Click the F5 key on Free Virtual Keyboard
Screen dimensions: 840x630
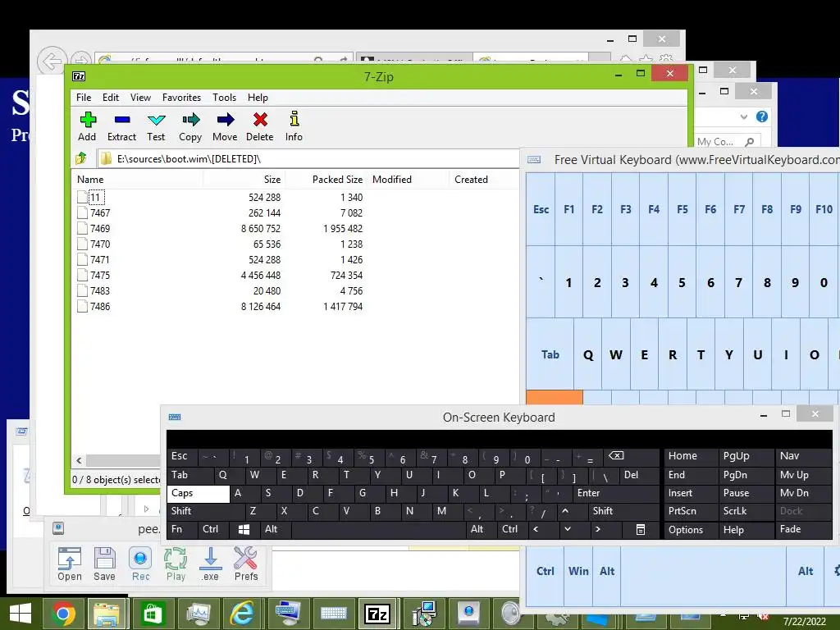click(x=682, y=209)
